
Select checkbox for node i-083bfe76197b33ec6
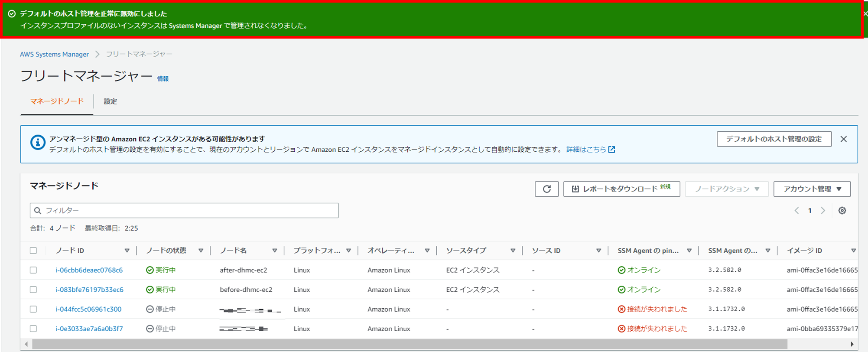(x=33, y=290)
